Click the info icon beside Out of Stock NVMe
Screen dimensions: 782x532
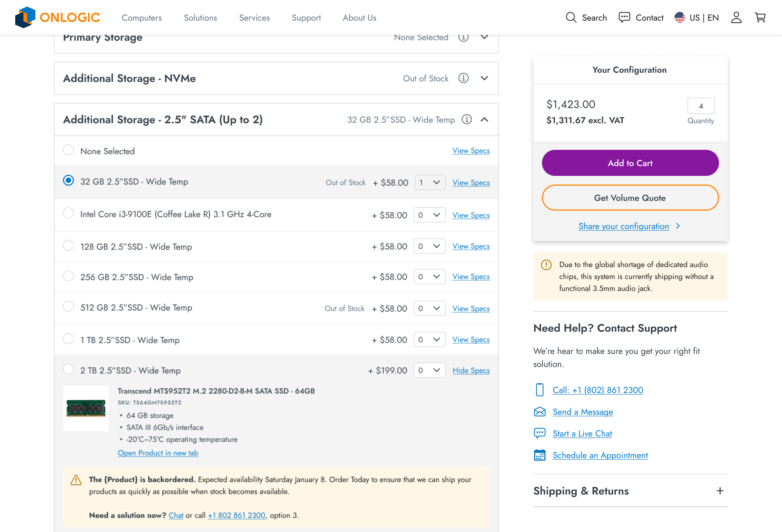(x=463, y=78)
